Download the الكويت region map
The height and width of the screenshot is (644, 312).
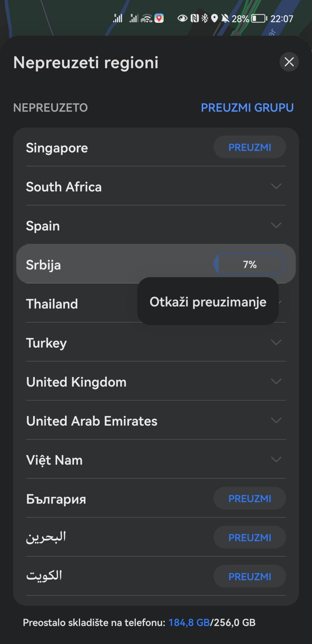[x=249, y=576]
